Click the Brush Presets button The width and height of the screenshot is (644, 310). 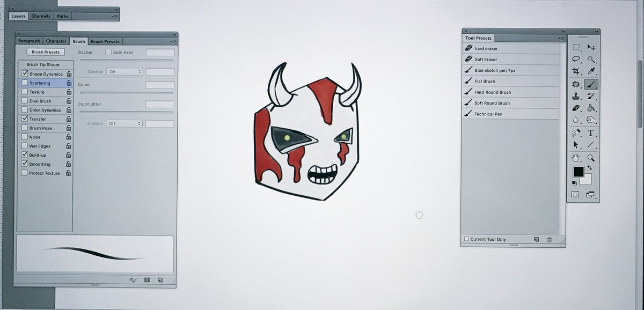[45, 51]
